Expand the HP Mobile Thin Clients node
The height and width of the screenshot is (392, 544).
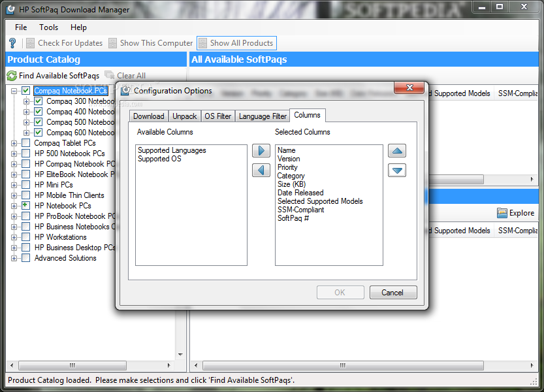click(x=14, y=195)
